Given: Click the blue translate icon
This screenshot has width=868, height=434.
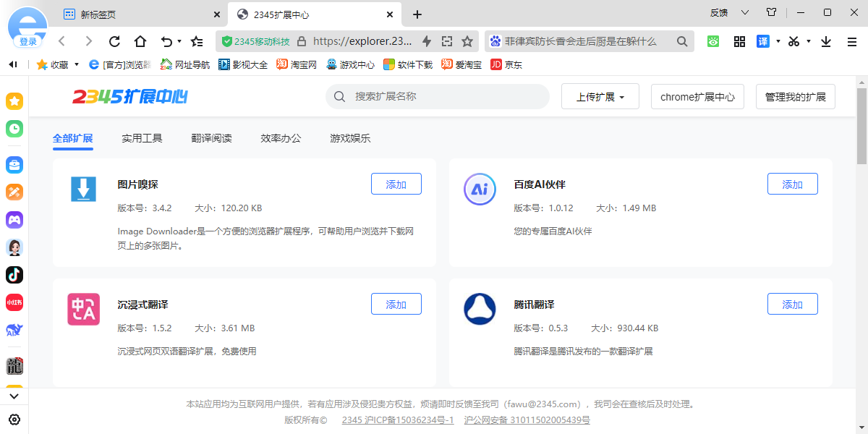Looking at the screenshot, I should pos(763,41).
